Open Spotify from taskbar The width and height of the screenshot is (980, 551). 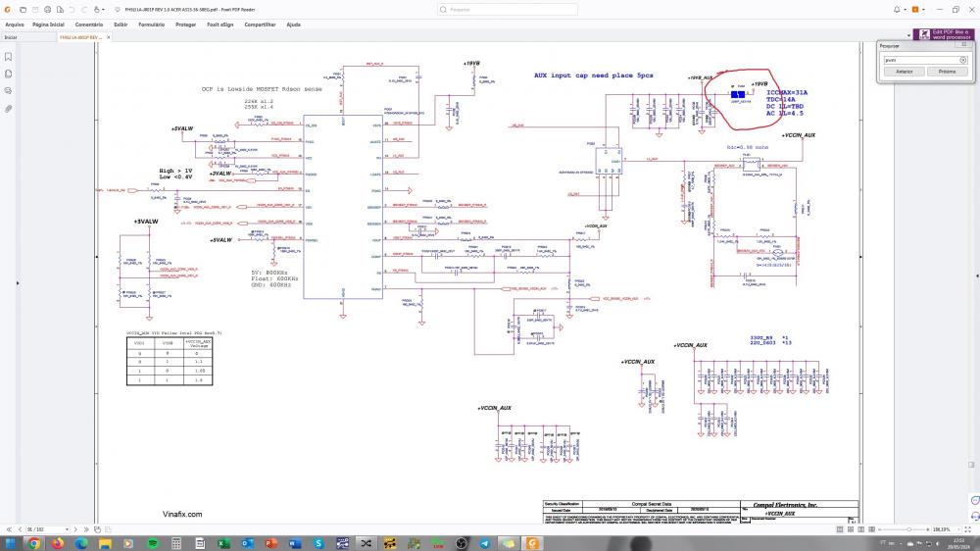pyautogui.click(x=153, y=543)
